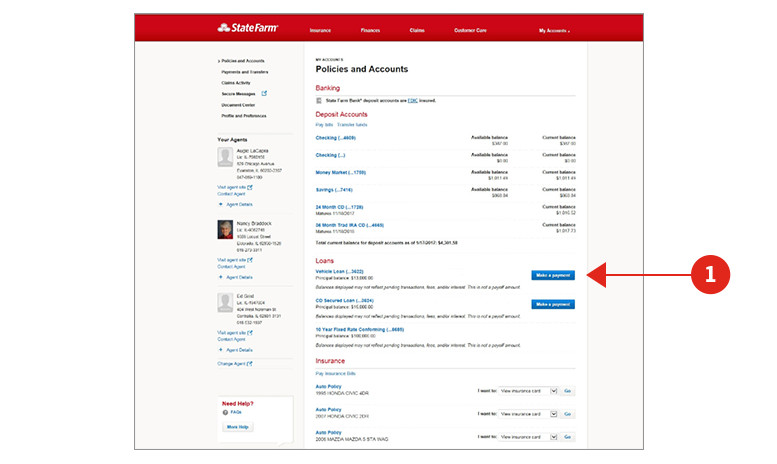Open Auto Policy for 1995 Honda Civic
The width and height of the screenshot is (777, 464).
pos(329,387)
